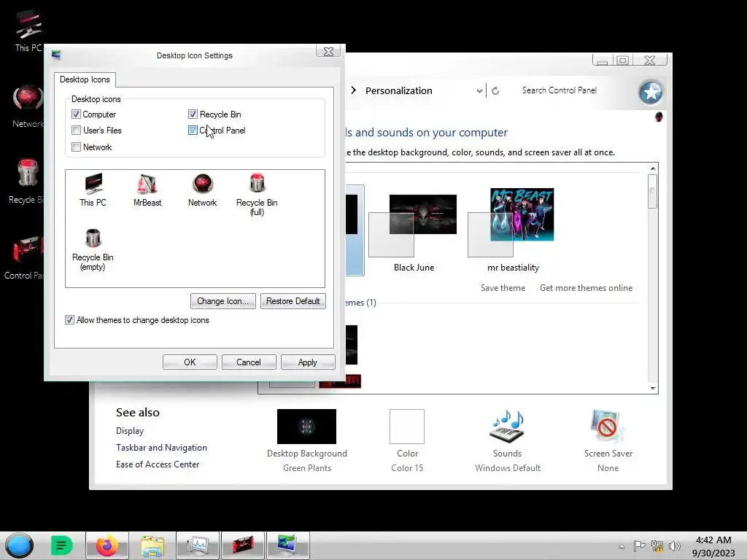747x560 pixels.
Task: Expand the address bar history dropdown
Action: pyautogui.click(x=479, y=90)
